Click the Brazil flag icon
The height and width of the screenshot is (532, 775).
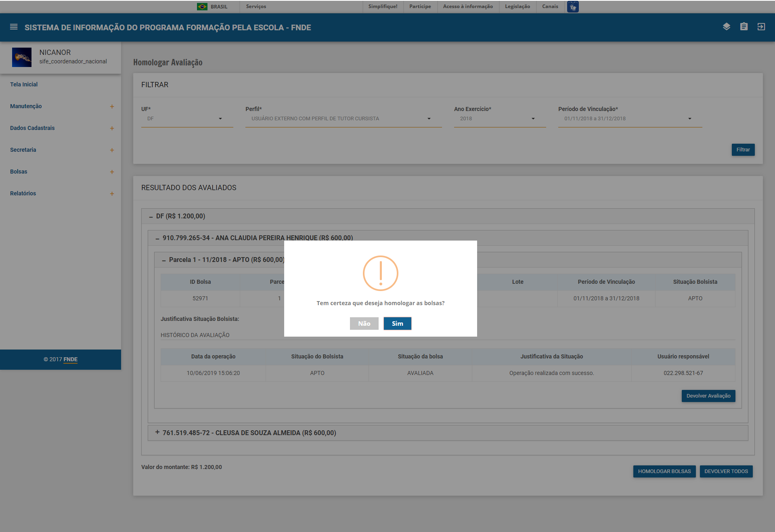[x=202, y=6]
